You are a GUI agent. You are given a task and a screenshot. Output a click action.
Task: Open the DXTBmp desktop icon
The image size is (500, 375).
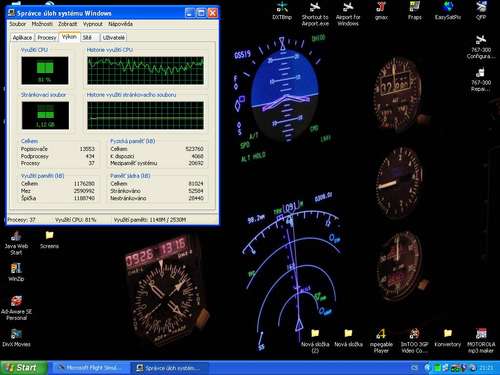click(x=282, y=11)
